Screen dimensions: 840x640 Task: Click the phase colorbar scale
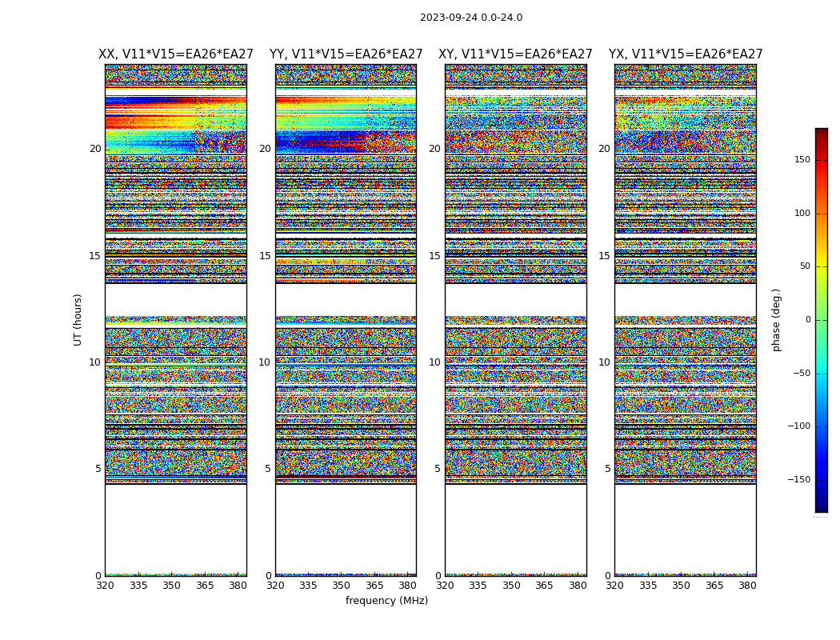pos(822,320)
